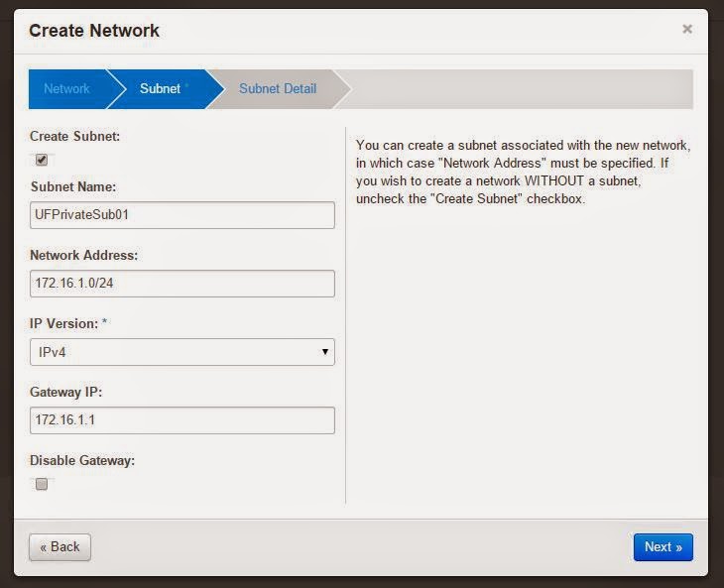This screenshot has height=588, width=724.
Task: Select the Subnet step tab
Action: pos(161,88)
